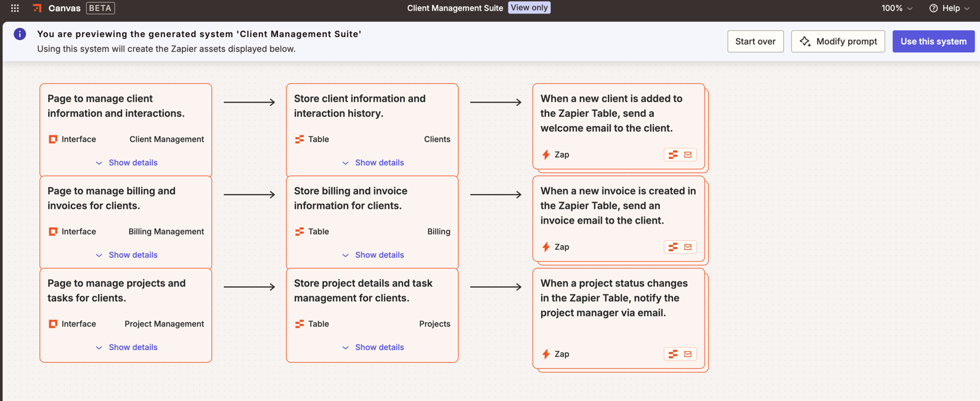Click Table icon in Clients card
Viewport: 980px width, 401px height.
pos(300,139)
